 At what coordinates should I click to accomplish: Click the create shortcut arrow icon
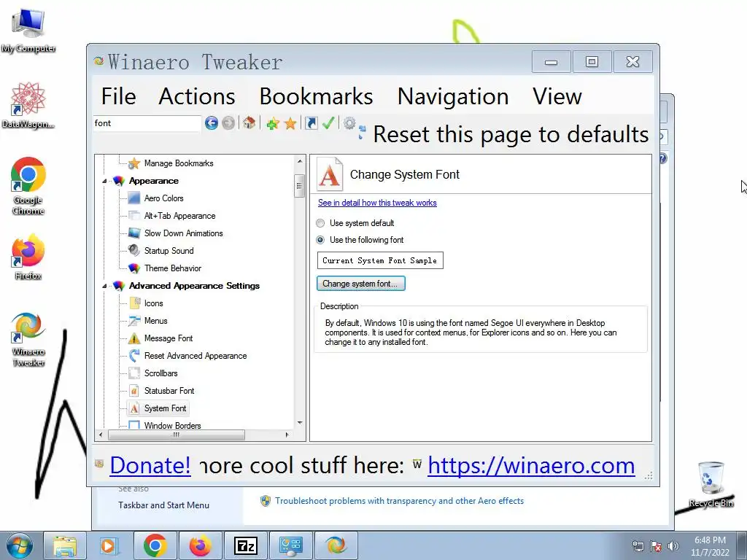coord(311,123)
